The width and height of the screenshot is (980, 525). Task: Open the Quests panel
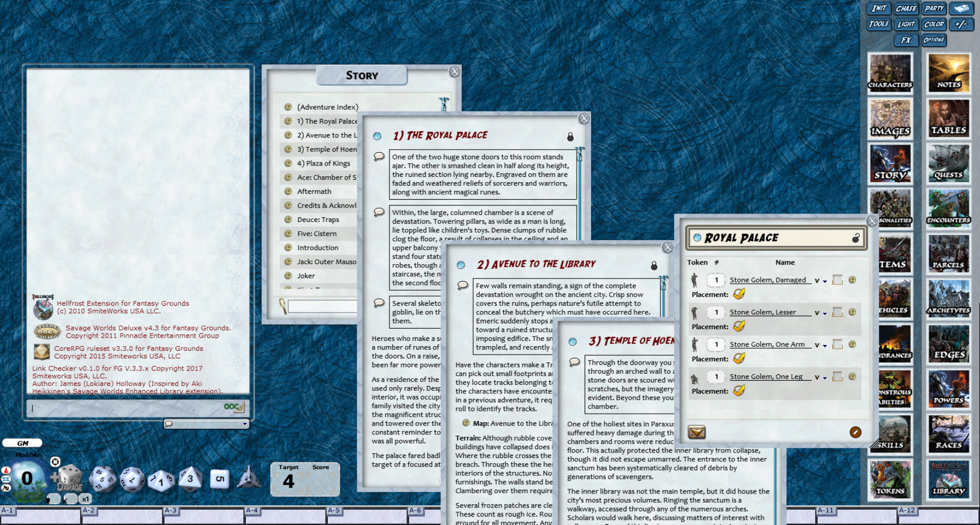tap(949, 163)
